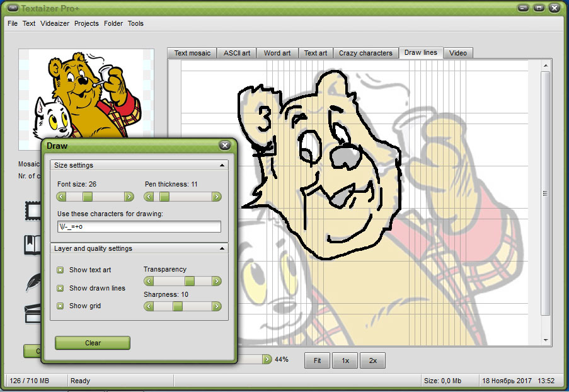Click the feather quill icon in the left sidebar
Viewport: 569px width, 392px height.
tap(33, 282)
